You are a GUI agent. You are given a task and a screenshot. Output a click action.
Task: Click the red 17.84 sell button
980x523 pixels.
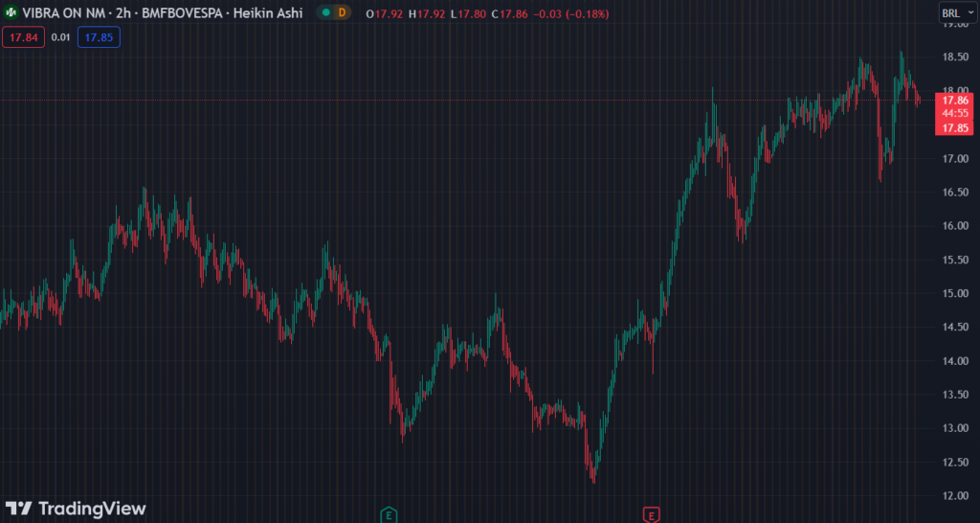24,37
